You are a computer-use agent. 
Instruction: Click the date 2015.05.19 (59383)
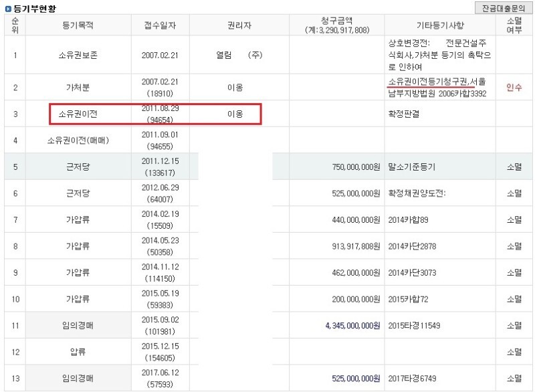click(x=160, y=299)
